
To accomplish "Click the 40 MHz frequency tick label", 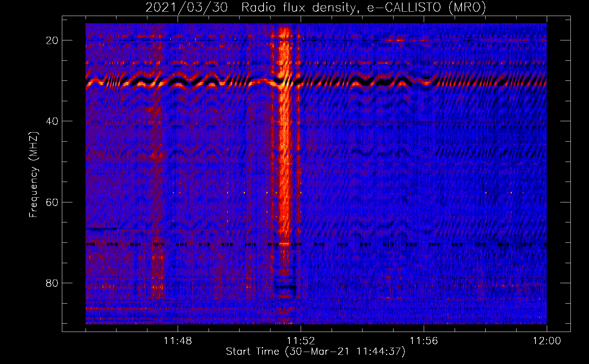I will (52, 121).
